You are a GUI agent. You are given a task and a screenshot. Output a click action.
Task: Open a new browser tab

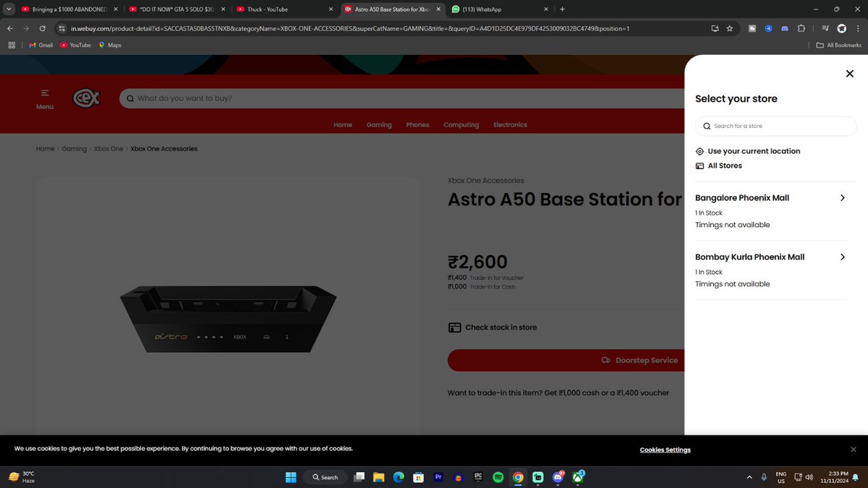563,9
